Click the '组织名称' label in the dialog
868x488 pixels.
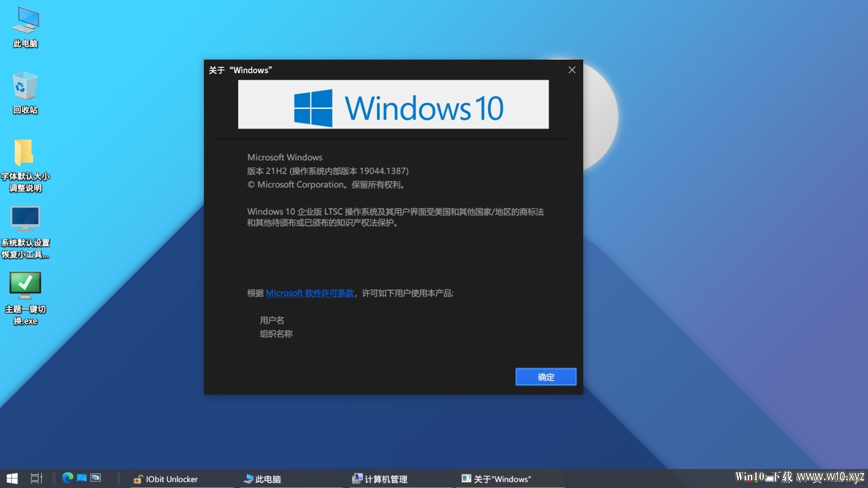coord(276,334)
